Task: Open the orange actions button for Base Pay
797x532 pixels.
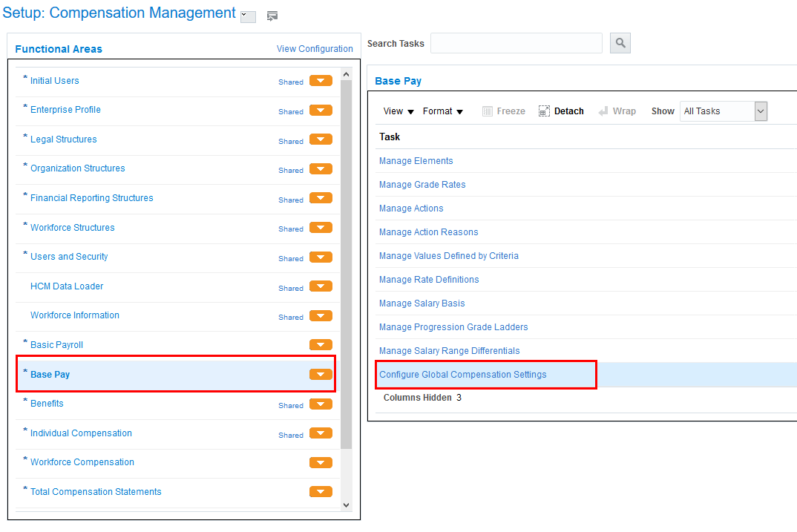Action: (x=321, y=375)
